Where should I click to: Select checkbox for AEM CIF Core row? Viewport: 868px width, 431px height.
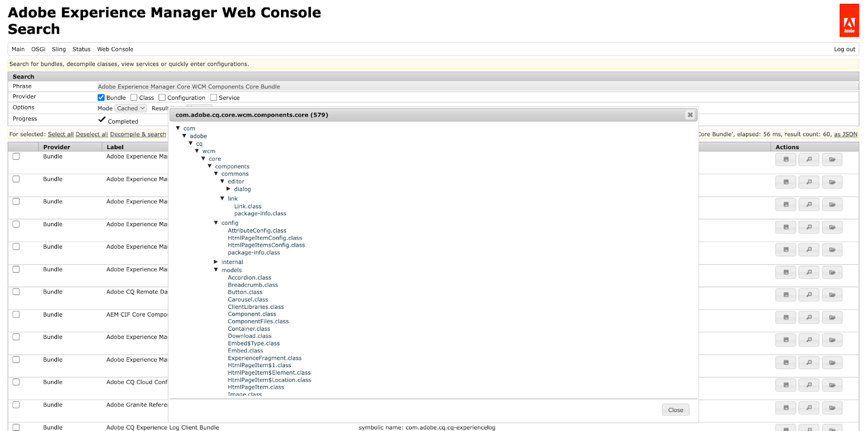pos(16,314)
